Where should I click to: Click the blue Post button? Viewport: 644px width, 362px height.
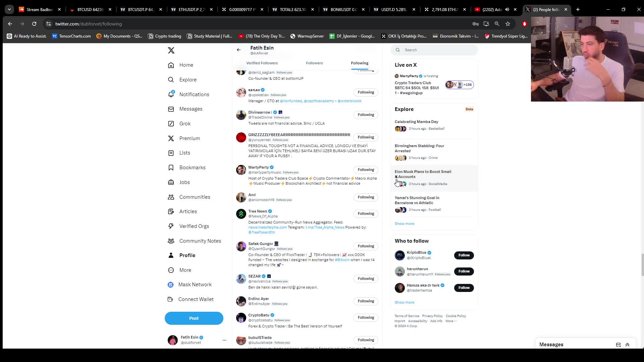click(194, 318)
